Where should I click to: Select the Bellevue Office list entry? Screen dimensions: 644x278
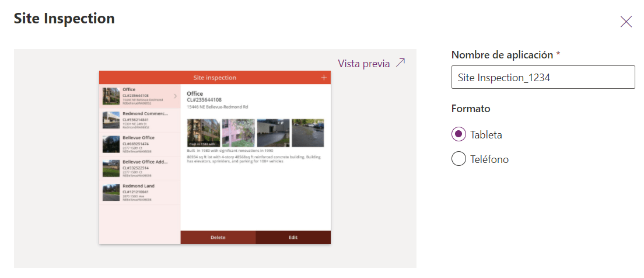point(140,144)
